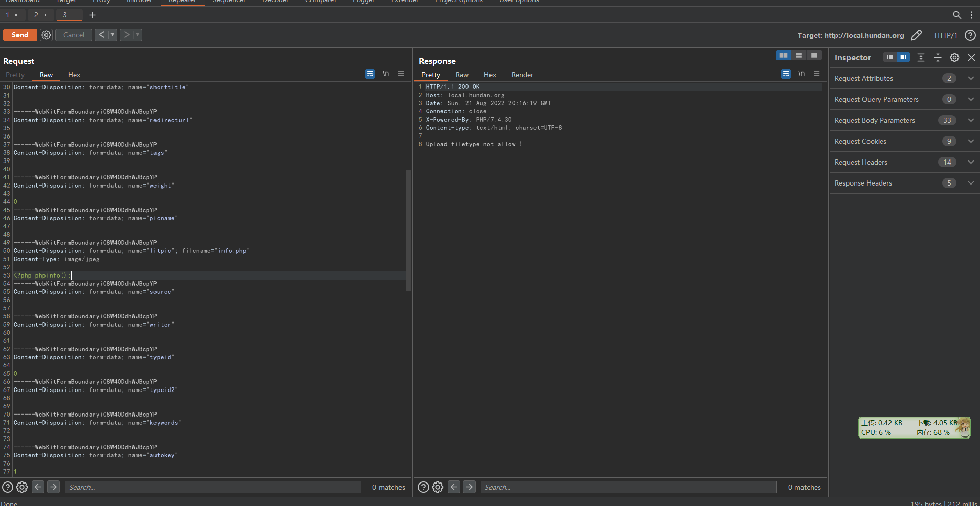Toggle non-printable characters in Response pane
The height and width of the screenshot is (506, 980).
tap(801, 74)
